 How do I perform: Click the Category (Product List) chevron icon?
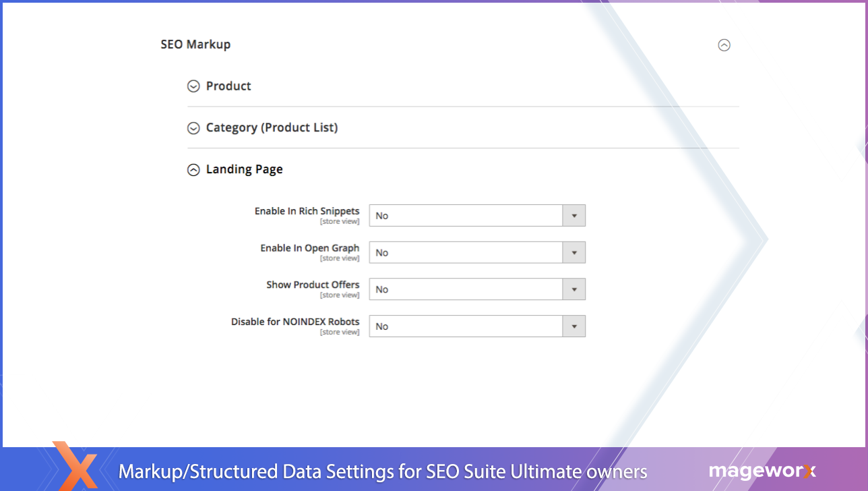193,128
